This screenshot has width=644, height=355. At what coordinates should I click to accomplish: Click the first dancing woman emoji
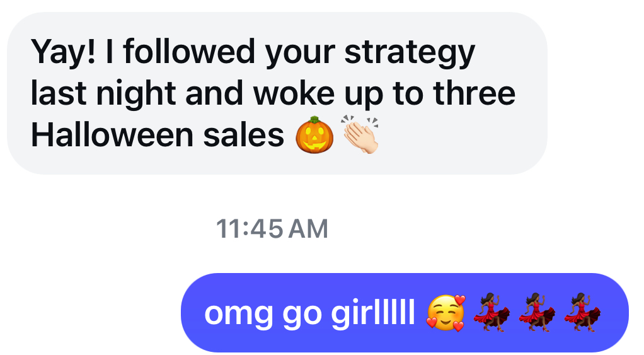(x=492, y=312)
